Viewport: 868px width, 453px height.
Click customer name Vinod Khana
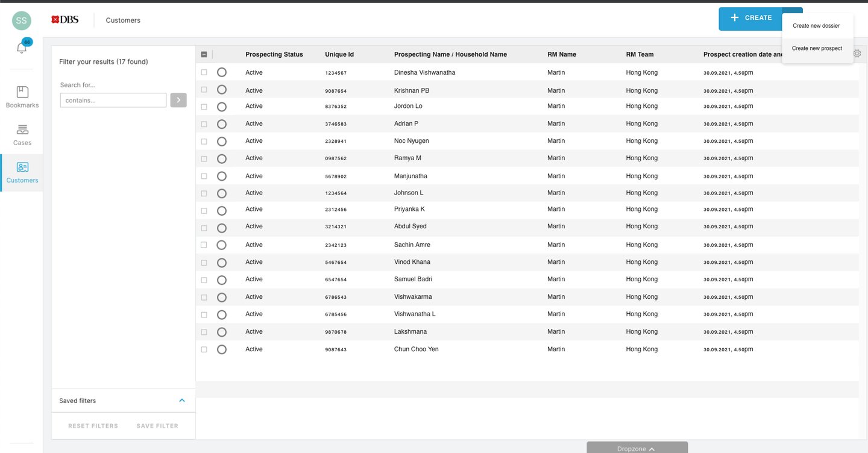pyautogui.click(x=412, y=261)
